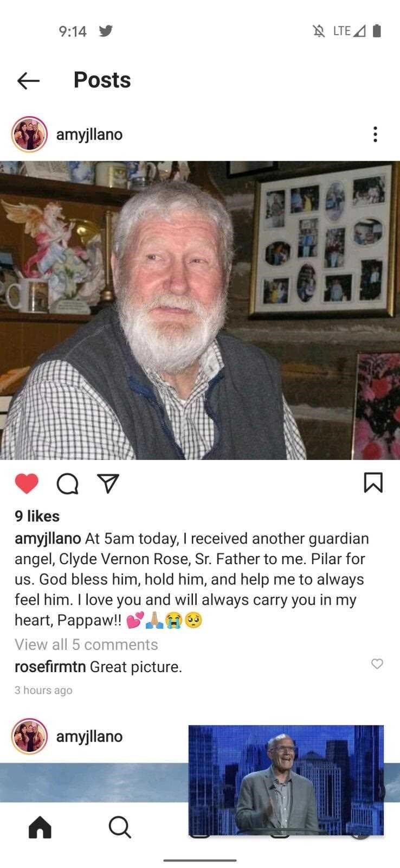Screen dimensions: 400x868
Task: Unlike the post with the red heart
Action: 27,483
